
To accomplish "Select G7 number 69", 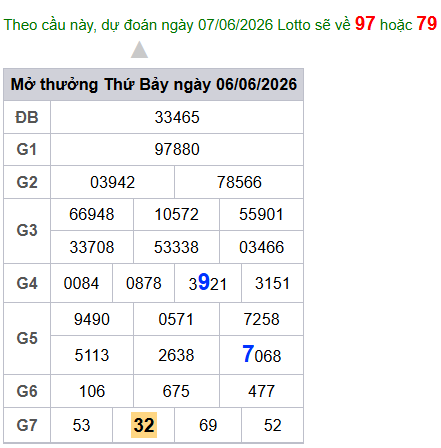I will [x=208, y=425].
